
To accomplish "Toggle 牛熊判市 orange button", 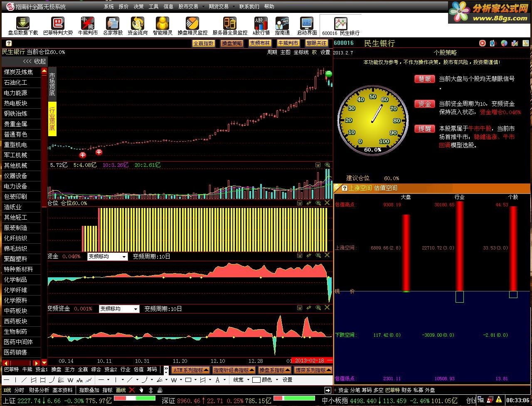I will click(288, 43).
